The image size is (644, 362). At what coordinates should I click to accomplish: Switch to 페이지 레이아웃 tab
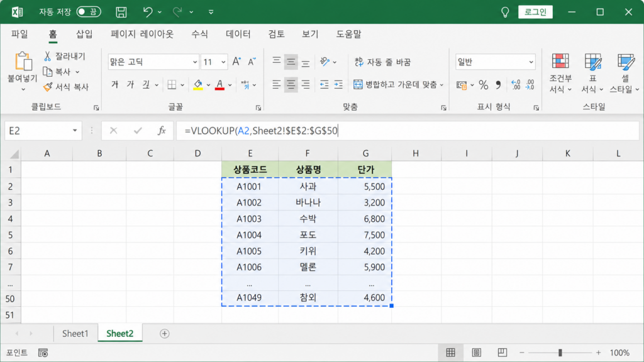tap(142, 34)
